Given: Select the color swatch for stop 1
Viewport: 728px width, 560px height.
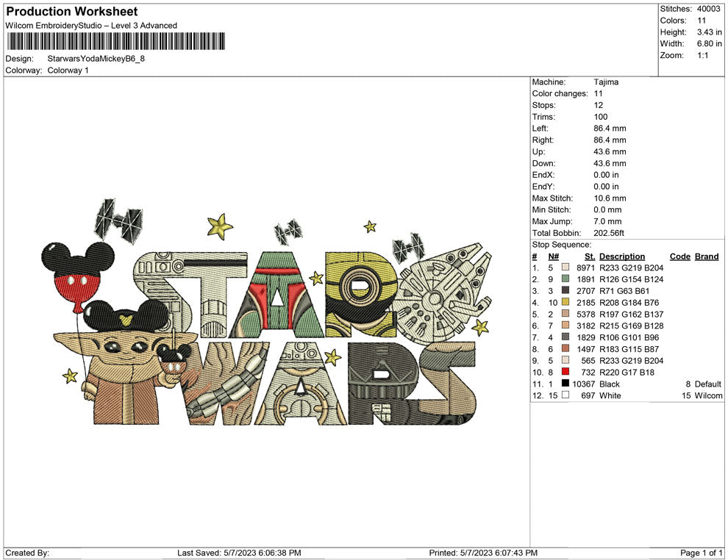Looking at the screenshot, I should [x=565, y=268].
